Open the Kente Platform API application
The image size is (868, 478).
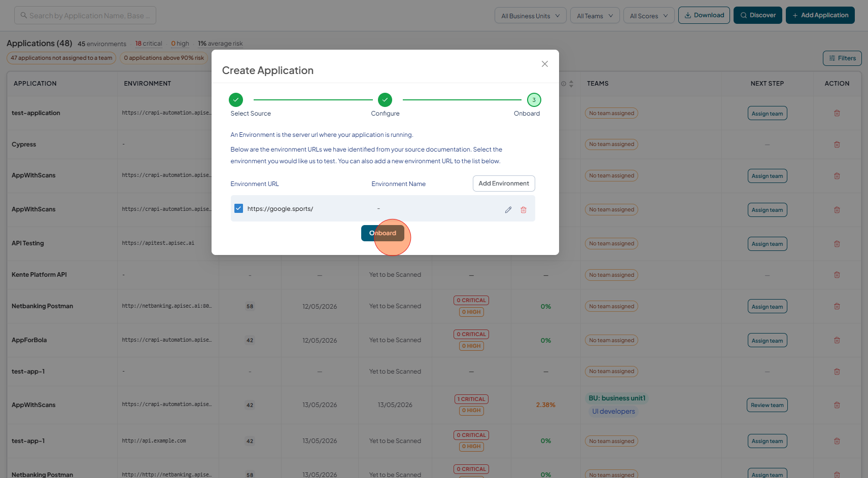pos(39,275)
